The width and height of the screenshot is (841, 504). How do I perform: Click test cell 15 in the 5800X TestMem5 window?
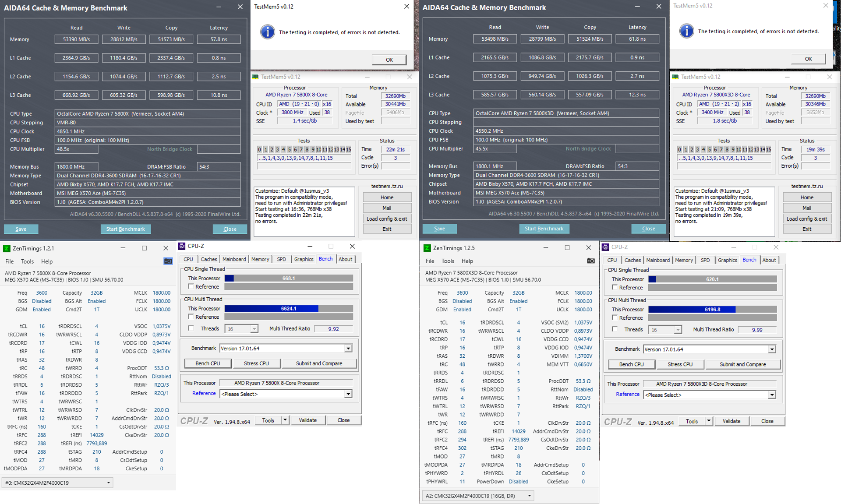[349, 149]
